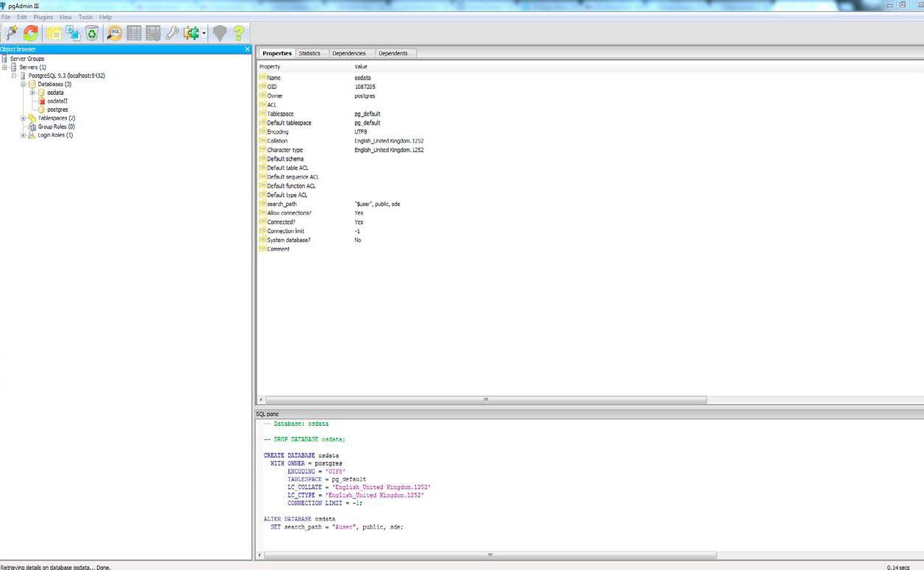Close the Object browser pane
This screenshot has width=924, height=570.
coord(247,49)
